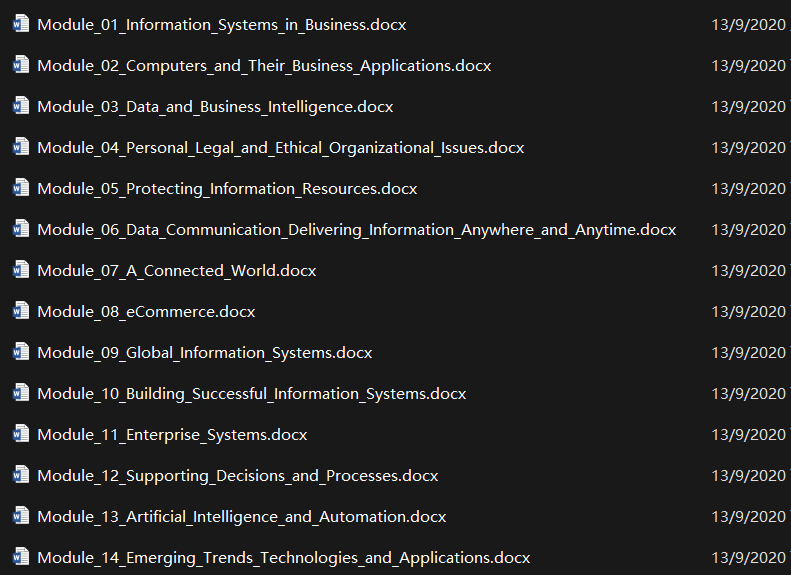
Task: Select the Word icon beside Module_13_Artificial_Intelligence_and_Automation.docx
Action: (x=21, y=515)
